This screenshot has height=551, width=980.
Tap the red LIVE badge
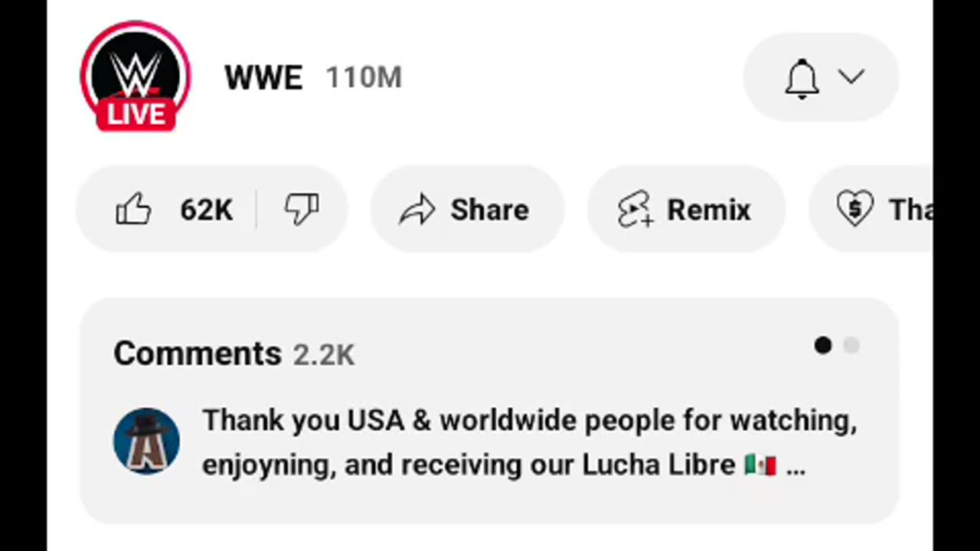click(x=136, y=115)
